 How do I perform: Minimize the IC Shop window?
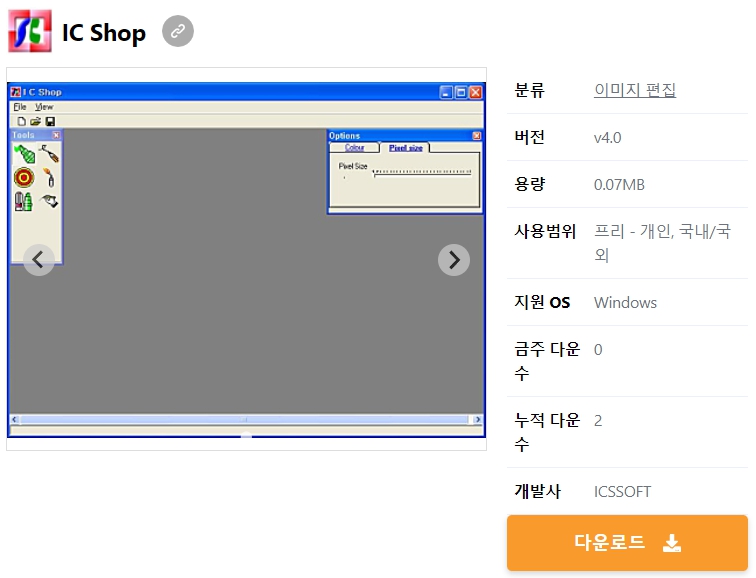click(446, 92)
